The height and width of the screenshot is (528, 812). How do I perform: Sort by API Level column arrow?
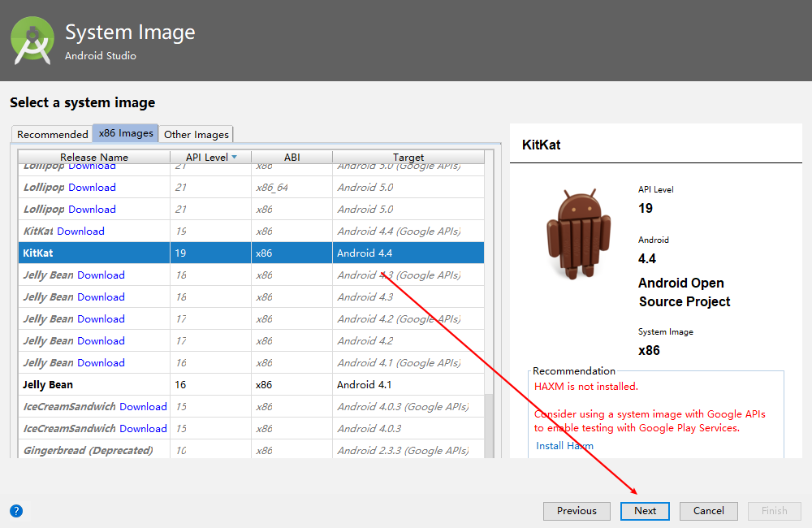[235, 157]
